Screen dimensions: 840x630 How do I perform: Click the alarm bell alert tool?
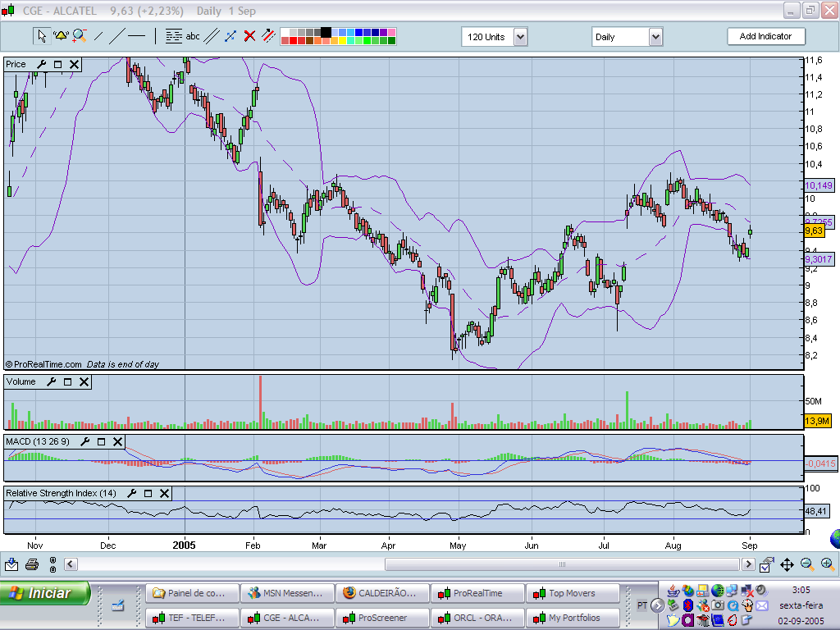point(60,36)
